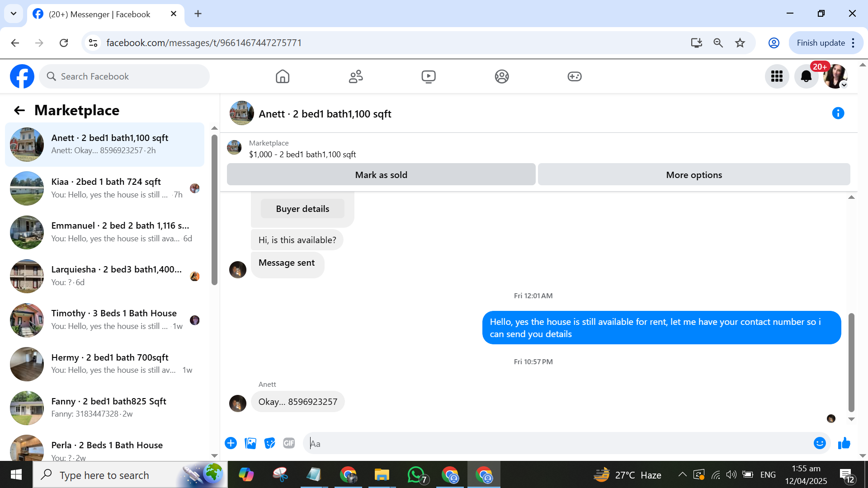Click Anett chat header name

click(x=325, y=114)
